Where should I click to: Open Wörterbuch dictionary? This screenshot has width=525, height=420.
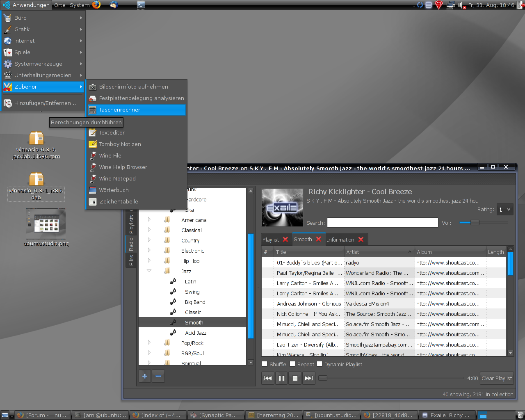pos(136,190)
